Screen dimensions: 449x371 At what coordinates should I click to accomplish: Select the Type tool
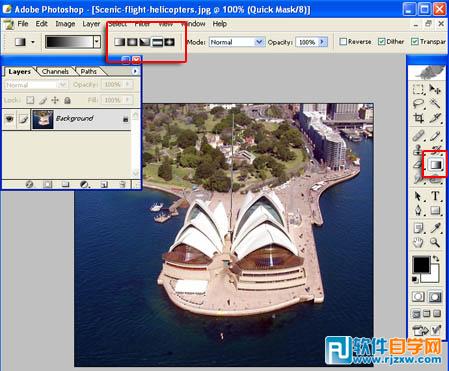435,196
